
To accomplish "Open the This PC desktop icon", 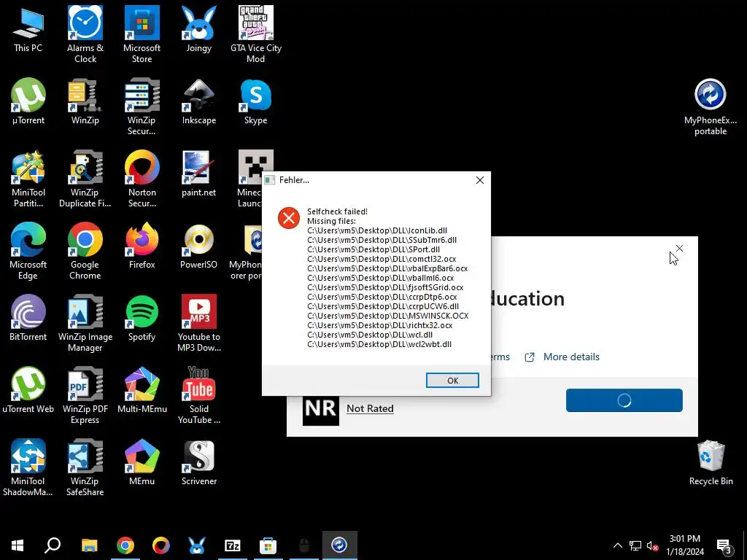I will point(28,28).
